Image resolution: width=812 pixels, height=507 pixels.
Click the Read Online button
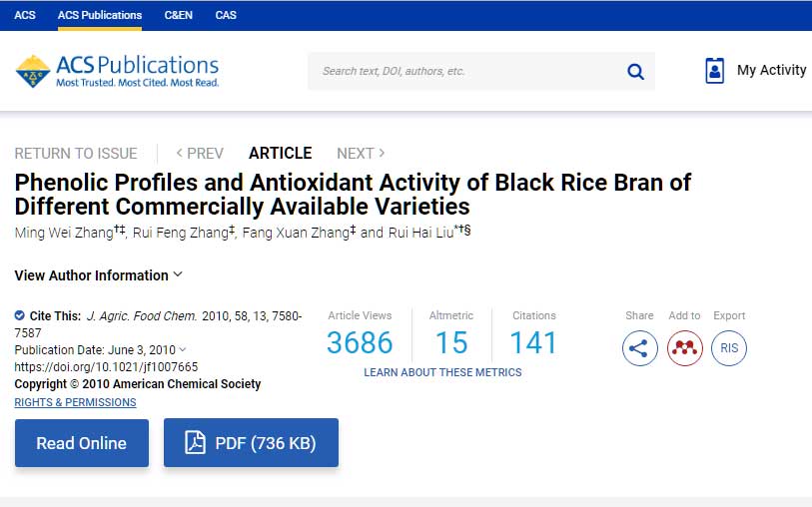point(82,443)
